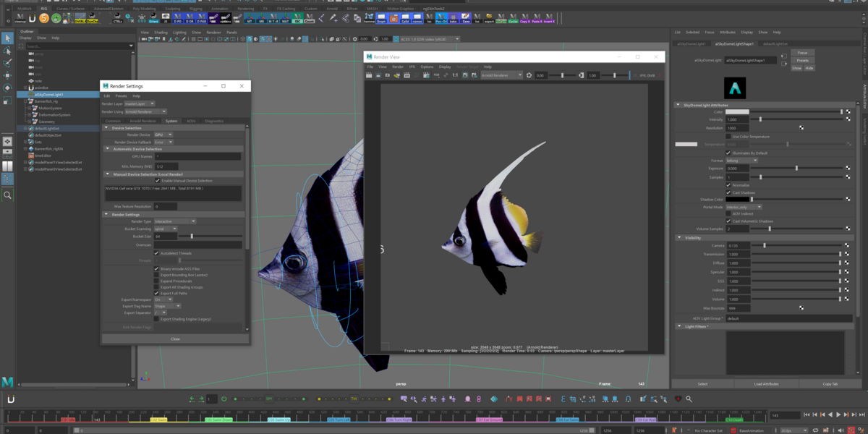
Task: Select aiSkyDomeLight1 in the Outliner
Action: [48, 94]
